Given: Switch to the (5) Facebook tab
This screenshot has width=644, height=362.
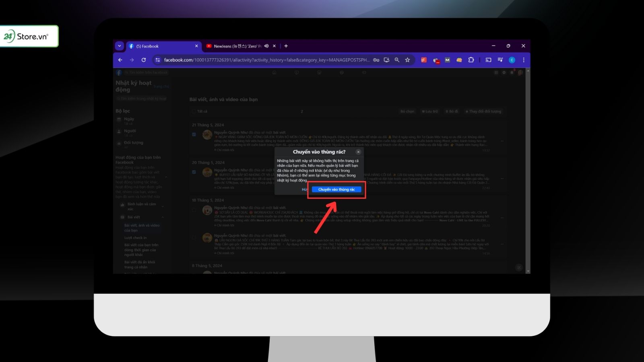Looking at the screenshot, I should click(x=163, y=46).
